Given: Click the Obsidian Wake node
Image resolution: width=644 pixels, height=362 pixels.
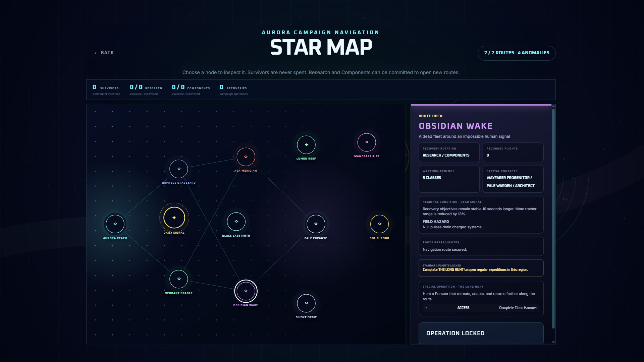Looking at the screenshot, I should click(x=246, y=291).
